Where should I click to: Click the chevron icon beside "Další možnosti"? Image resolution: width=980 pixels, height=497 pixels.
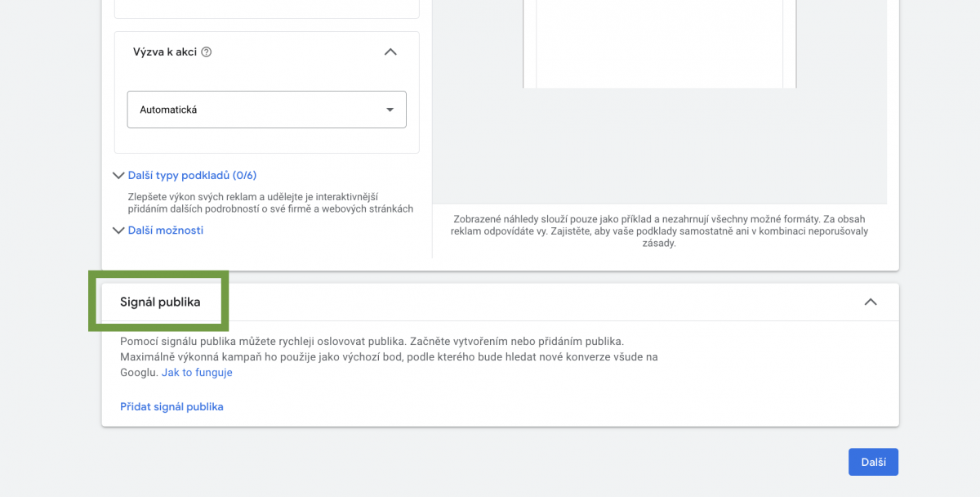118,231
